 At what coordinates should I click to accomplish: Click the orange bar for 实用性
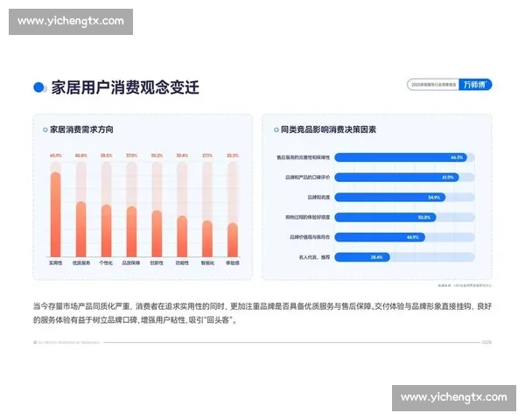point(56,214)
